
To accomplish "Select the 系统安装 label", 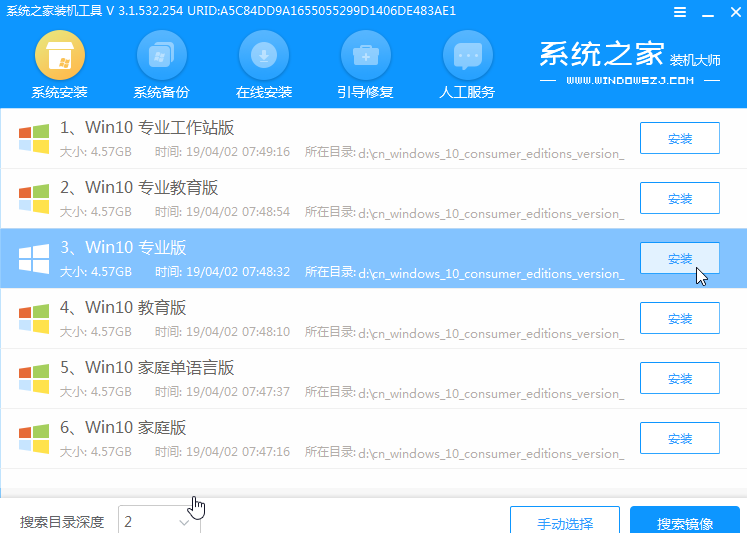I will (60, 92).
